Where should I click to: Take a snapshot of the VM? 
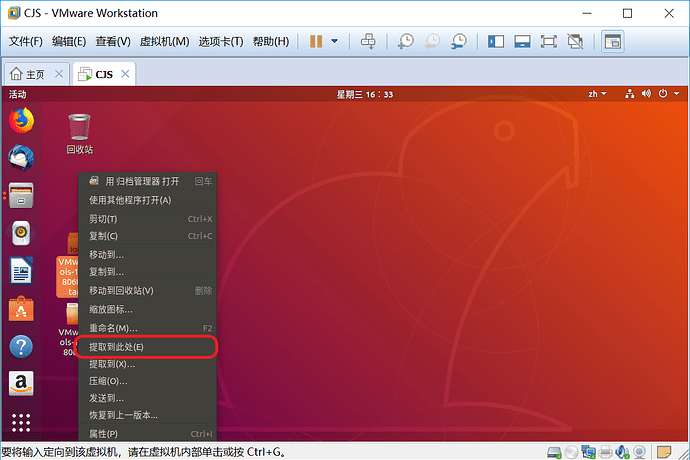click(405, 41)
